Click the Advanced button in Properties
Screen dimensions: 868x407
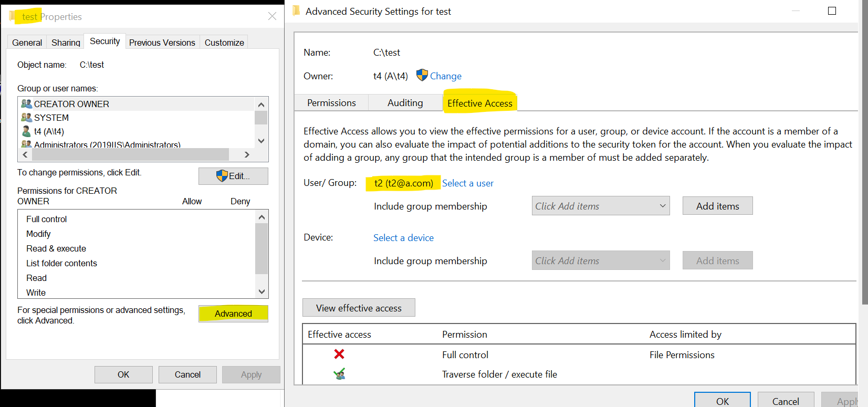pyautogui.click(x=233, y=314)
